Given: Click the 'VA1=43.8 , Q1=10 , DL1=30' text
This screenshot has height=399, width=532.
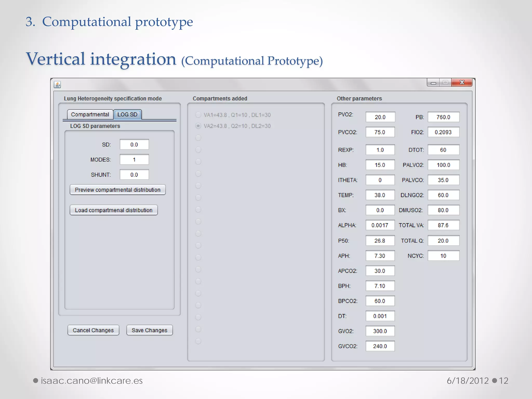Looking at the screenshot, I should click(237, 115).
